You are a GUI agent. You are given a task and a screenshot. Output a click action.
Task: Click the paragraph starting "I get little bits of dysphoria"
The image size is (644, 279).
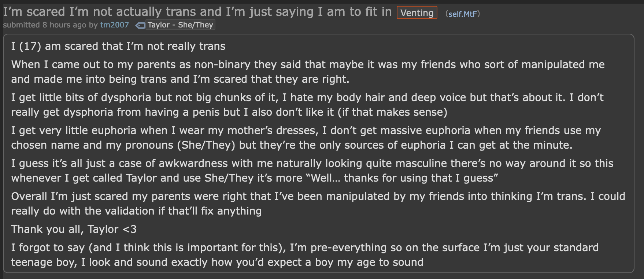coord(307,105)
